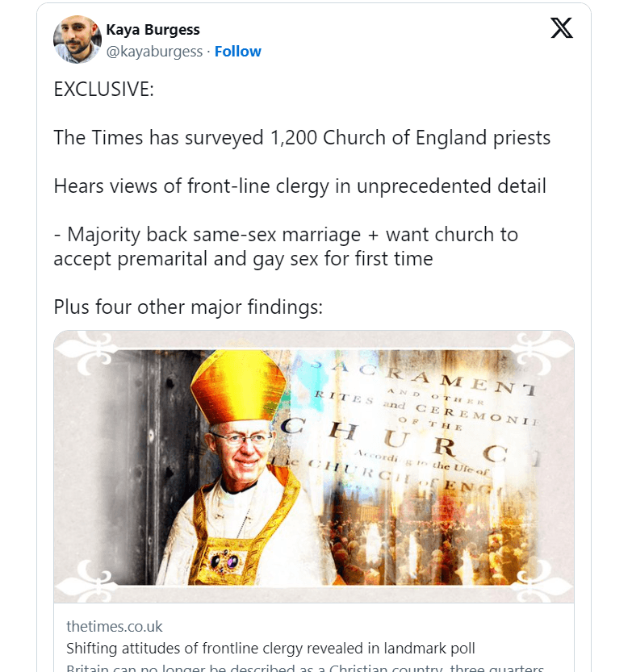Open the "Shifting attitudes of frontline clergy" headline
This screenshot has width=632, height=672.
270,648
